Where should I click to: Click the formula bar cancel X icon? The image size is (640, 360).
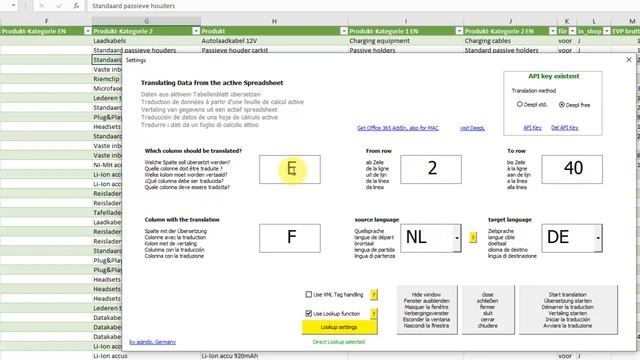tap(42, 6)
